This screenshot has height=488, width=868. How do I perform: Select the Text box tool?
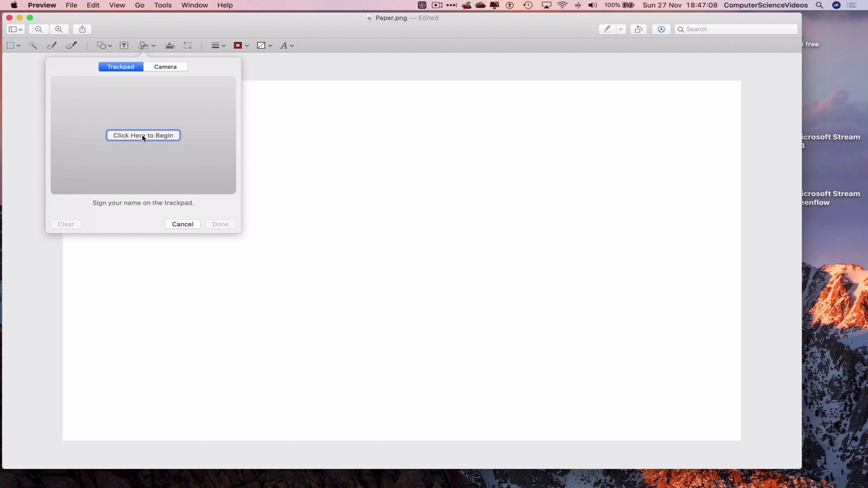124,45
